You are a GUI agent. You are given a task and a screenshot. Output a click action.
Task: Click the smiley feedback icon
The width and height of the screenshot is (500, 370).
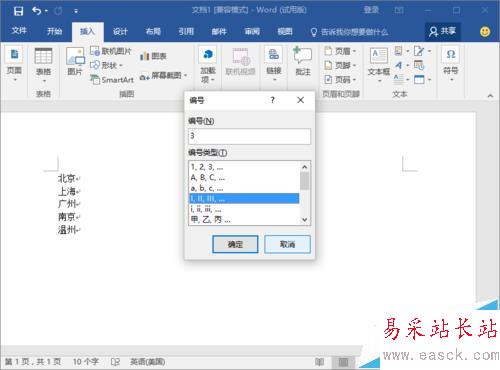click(x=485, y=32)
